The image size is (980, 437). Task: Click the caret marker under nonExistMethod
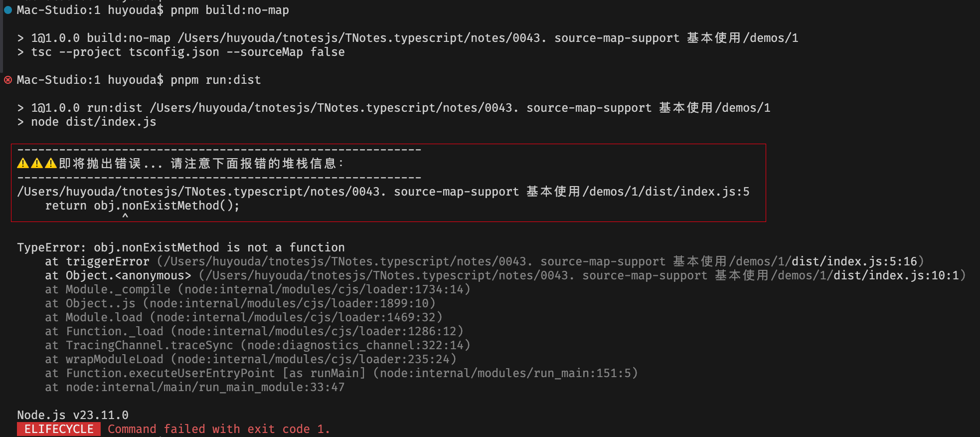click(x=125, y=216)
